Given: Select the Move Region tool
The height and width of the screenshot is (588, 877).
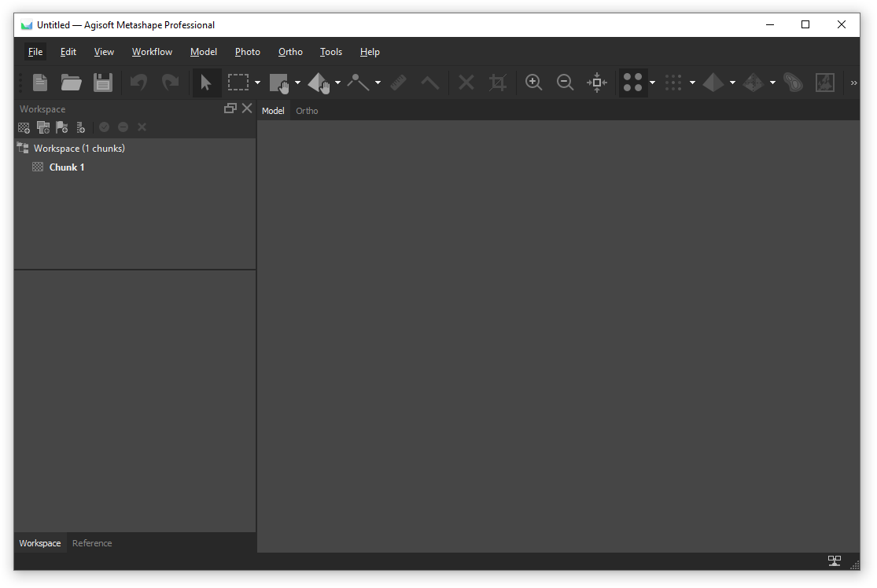Looking at the screenshot, I should 278,83.
